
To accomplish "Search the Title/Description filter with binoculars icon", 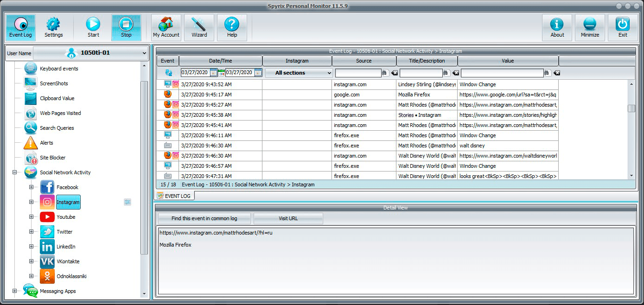I will point(446,73).
